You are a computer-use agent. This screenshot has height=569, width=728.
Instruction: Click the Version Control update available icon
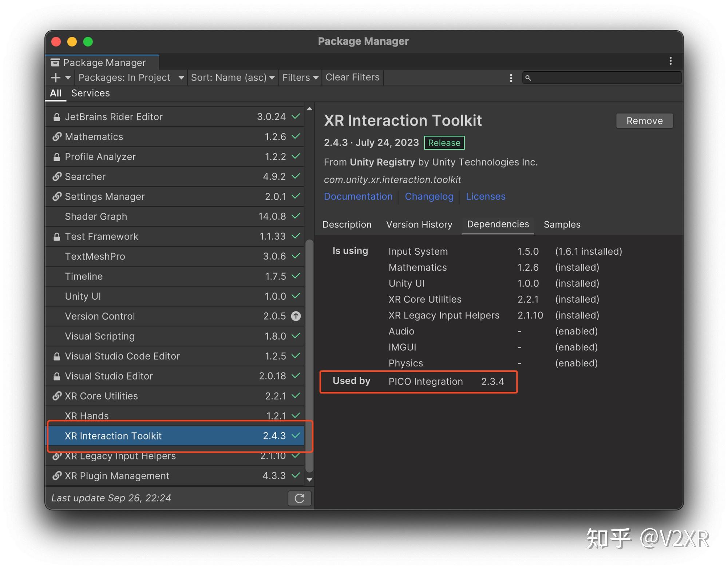(x=296, y=316)
